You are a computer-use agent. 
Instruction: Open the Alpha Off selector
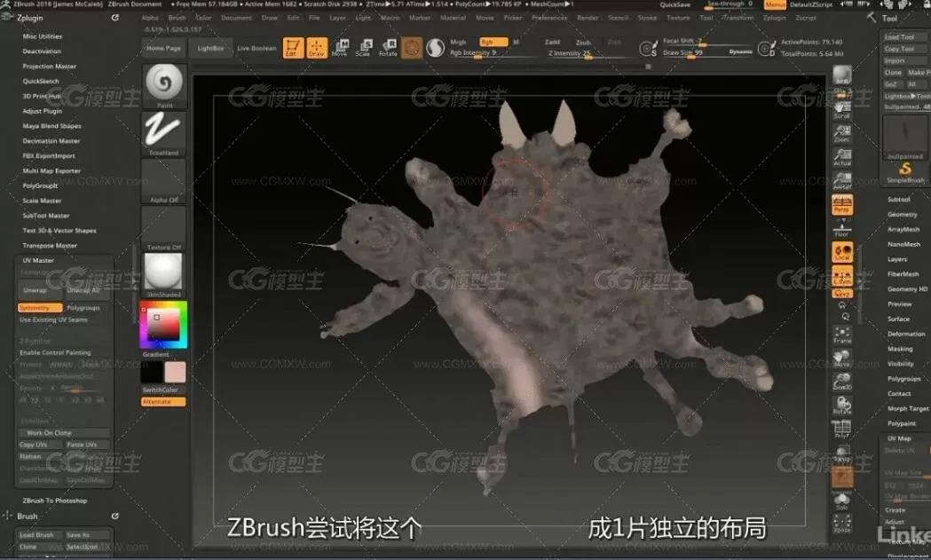[x=164, y=181]
